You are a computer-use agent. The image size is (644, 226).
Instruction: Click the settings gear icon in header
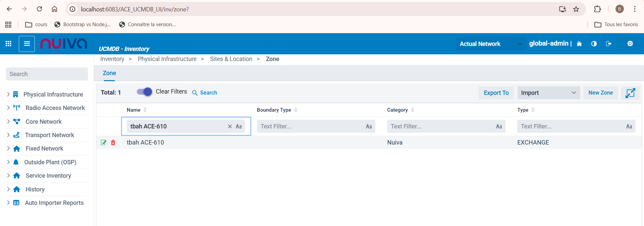coord(630,44)
